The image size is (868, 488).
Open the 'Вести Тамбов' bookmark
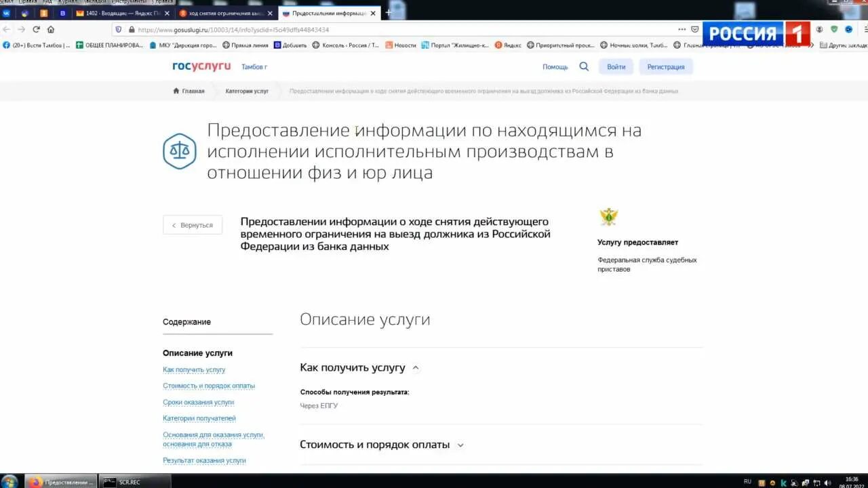click(x=37, y=45)
